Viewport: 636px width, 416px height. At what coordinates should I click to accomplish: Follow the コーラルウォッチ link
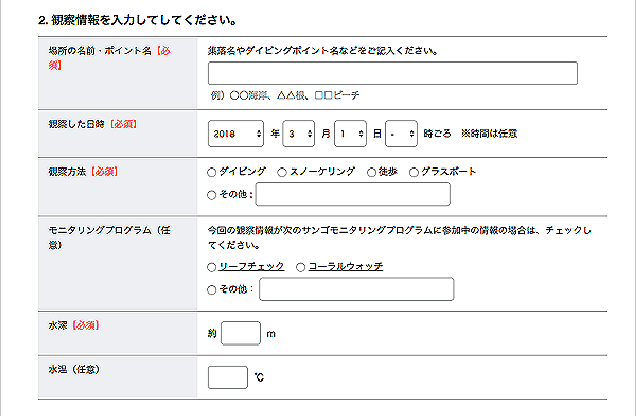click(345, 267)
